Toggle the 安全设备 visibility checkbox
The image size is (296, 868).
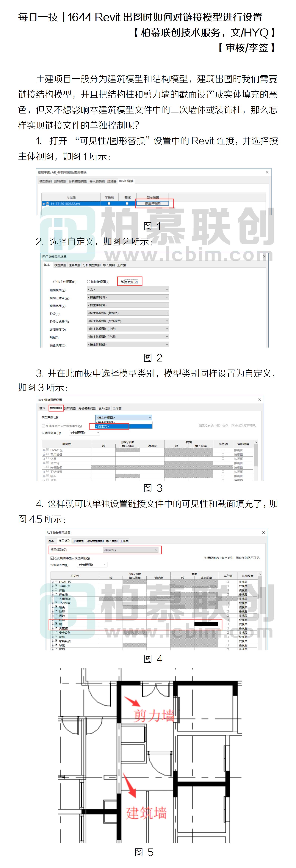point(56,632)
